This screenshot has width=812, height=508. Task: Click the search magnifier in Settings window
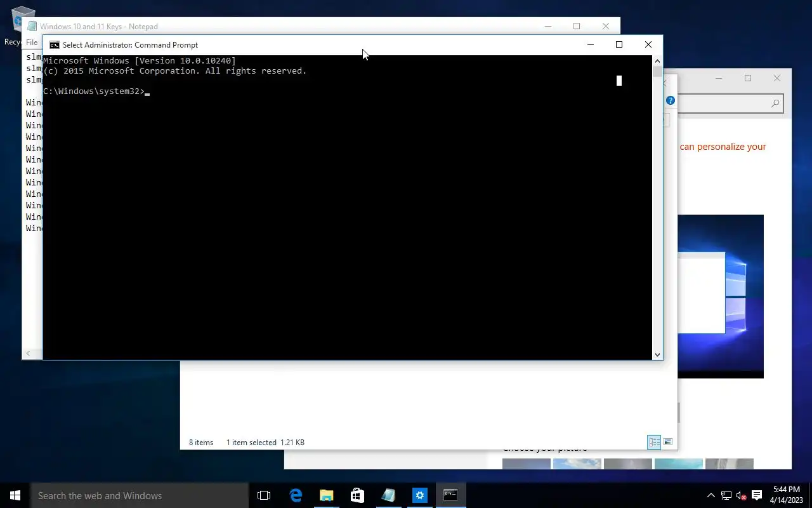point(775,104)
